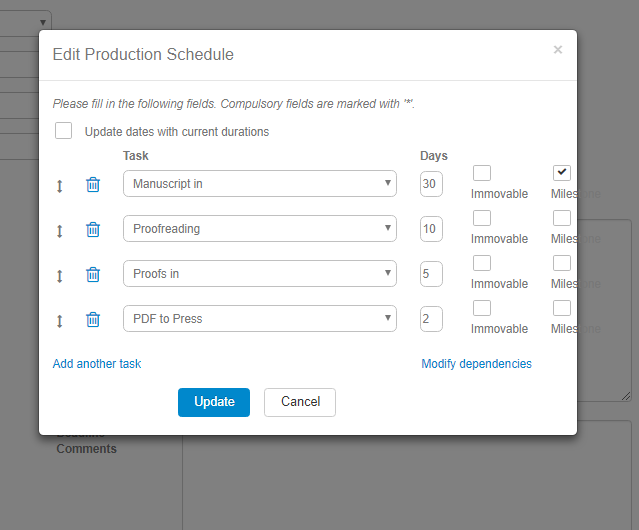Remove the Proofs in task

93,274
